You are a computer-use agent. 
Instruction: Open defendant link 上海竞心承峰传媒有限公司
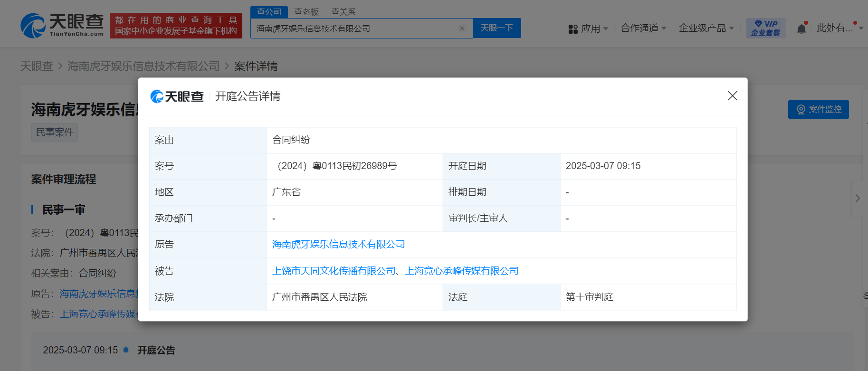point(462,271)
